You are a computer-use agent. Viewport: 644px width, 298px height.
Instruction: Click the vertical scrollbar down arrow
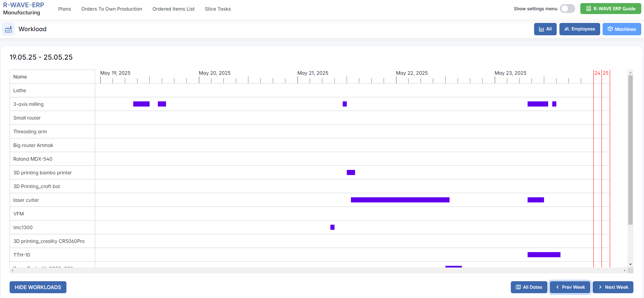coord(630,264)
